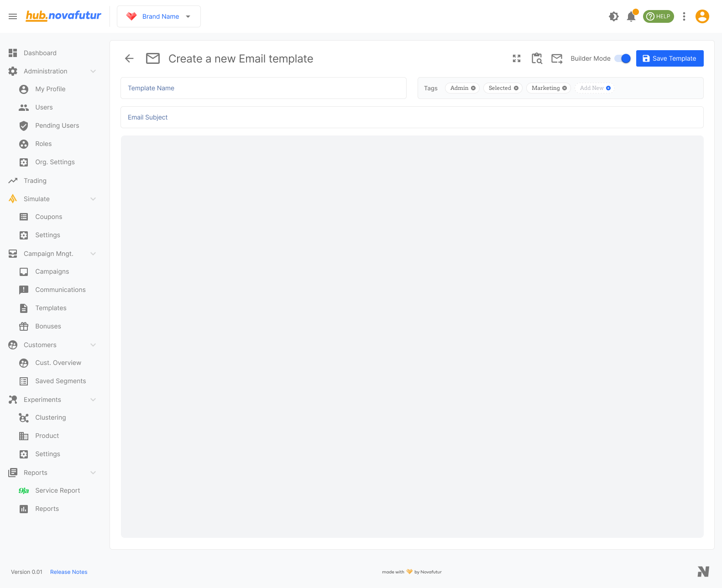The height and width of the screenshot is (588, 722).
Task: Click the Add New tag chip
Action: point(595,88)
